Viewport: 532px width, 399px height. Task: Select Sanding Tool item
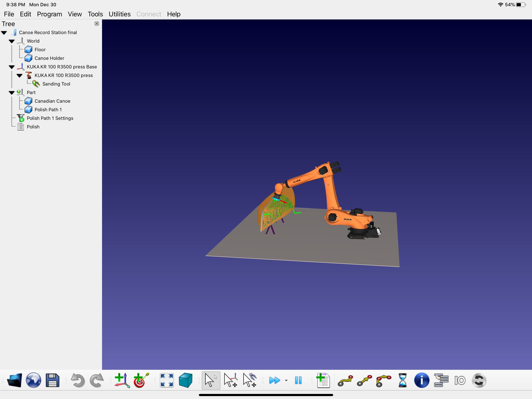point(56,84)
